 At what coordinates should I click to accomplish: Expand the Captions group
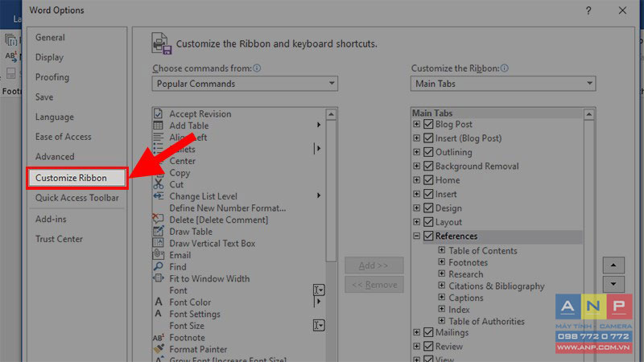(x=441, y=297)
